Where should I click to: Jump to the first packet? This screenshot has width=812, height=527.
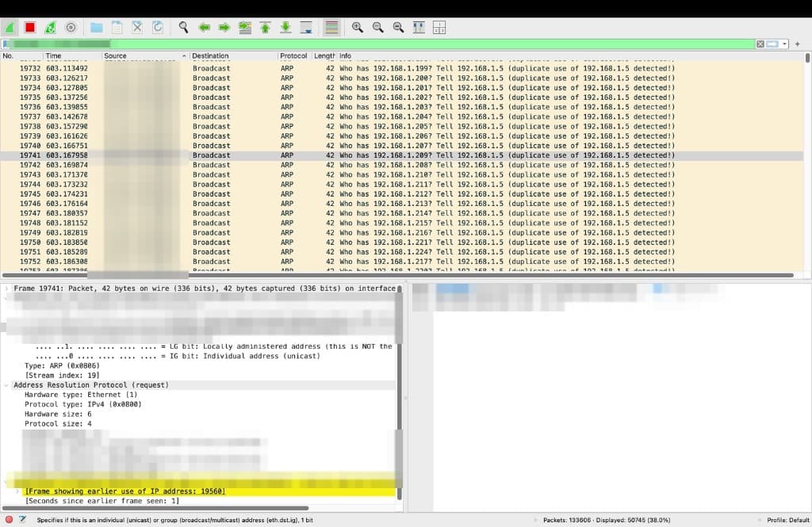[x=265, y=28]
